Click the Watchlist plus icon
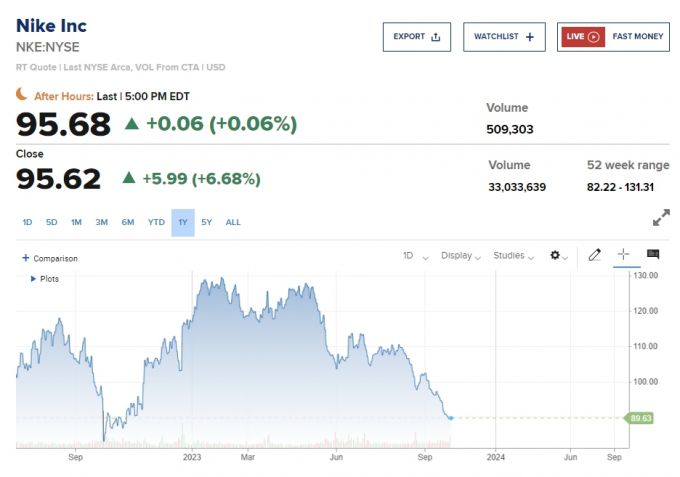This screenshot has height=477, width=680. click(530, 37)
